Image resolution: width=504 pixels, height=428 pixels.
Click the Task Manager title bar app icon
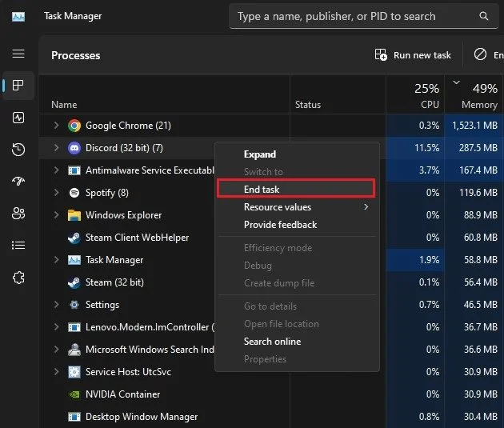18,16
